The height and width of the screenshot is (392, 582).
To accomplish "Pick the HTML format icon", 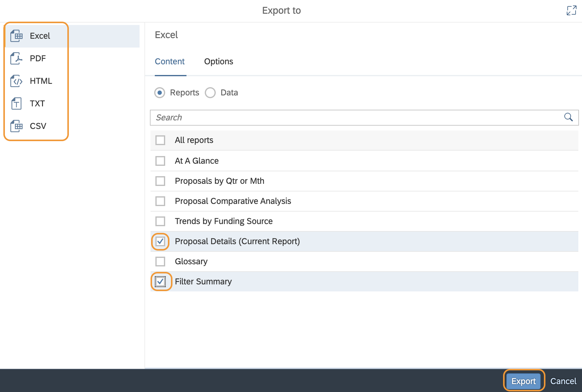I will pyautogui.click(x=16, y=81).
